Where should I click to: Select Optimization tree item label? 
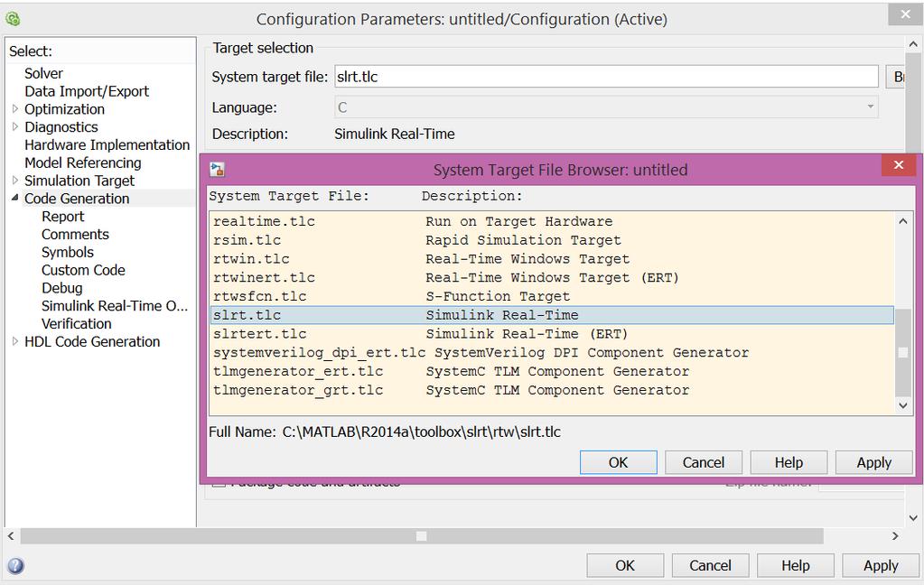pyautogui.click(x=64, y=109)
